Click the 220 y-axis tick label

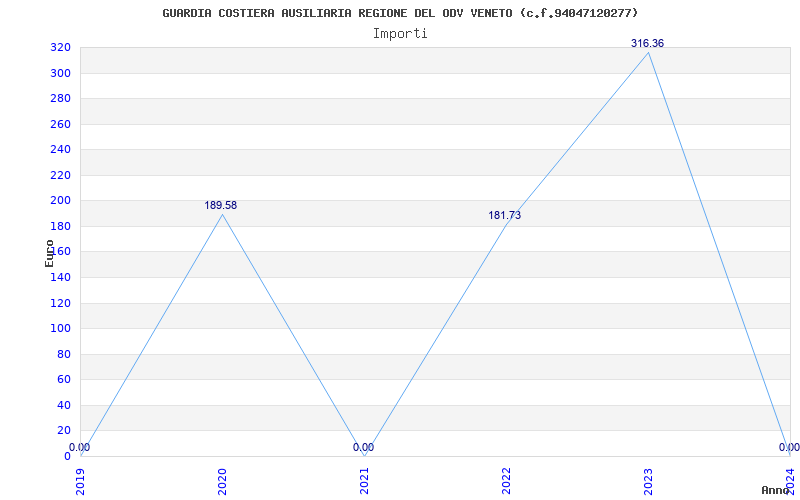[x=60, y=176]
